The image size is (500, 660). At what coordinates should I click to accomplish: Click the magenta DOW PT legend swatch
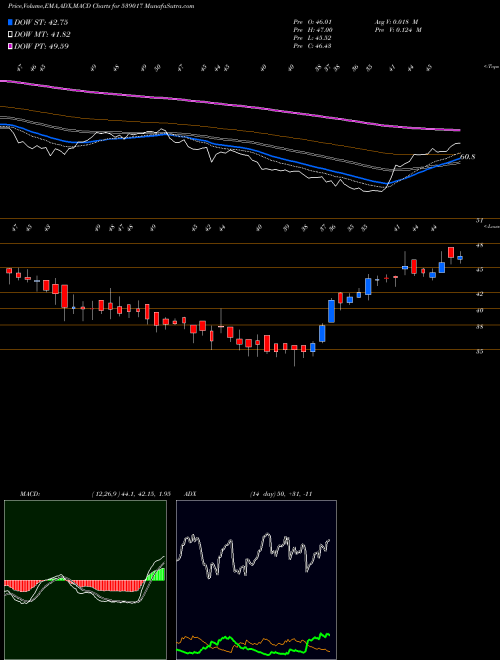(x=10, y=46)
